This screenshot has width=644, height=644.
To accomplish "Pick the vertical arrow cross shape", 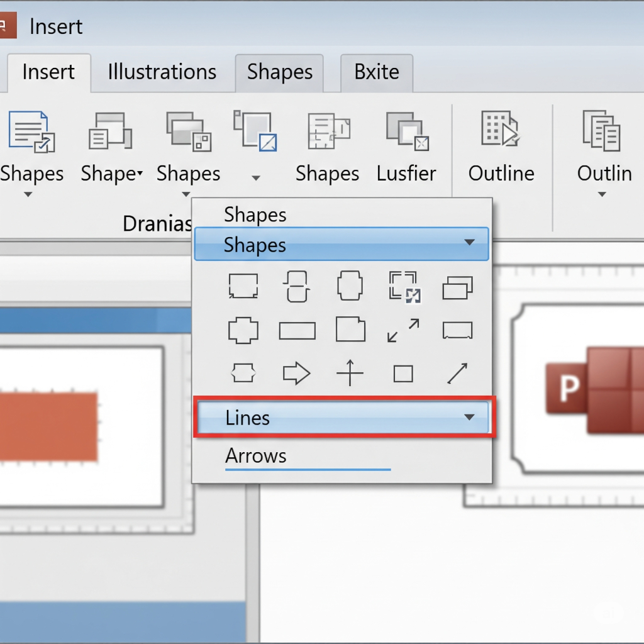I will 350,374.
